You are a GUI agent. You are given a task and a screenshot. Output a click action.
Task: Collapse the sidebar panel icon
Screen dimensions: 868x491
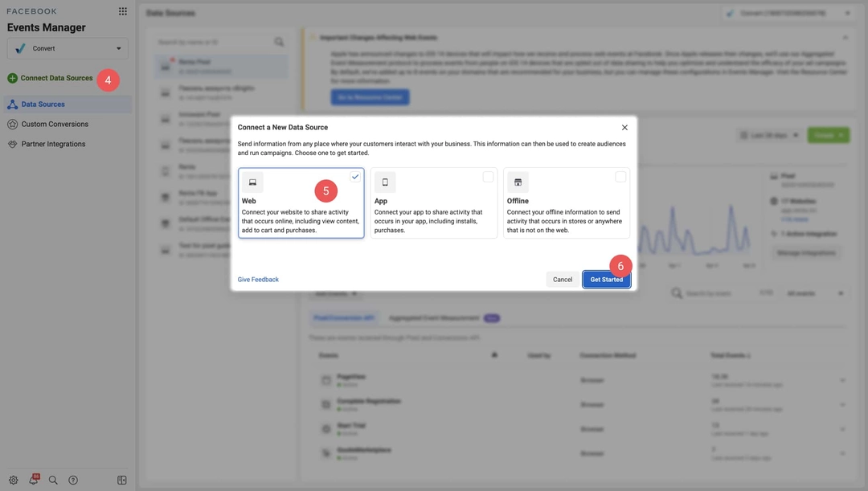coord(122,480)
